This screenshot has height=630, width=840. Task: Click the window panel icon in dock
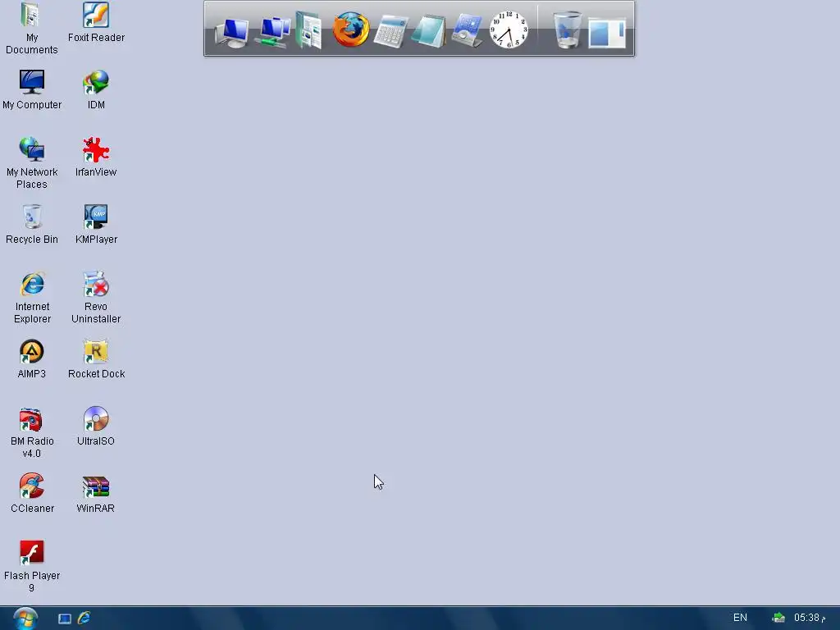(x=607, y=33)
